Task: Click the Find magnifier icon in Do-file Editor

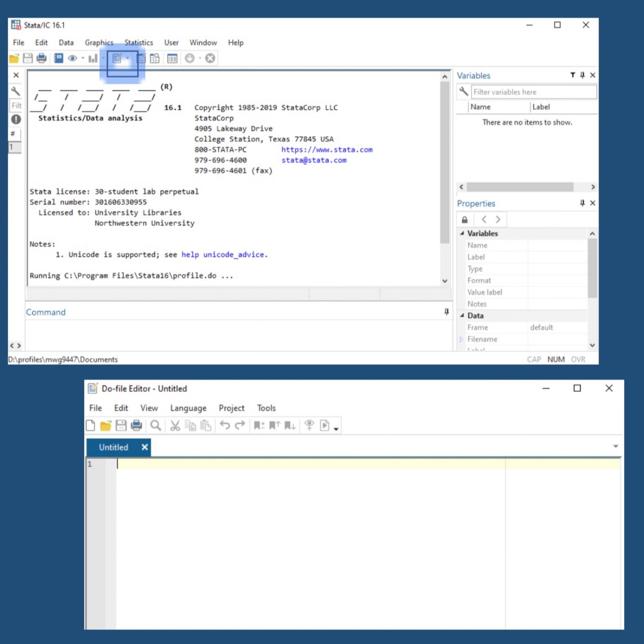Action: coord(155,425)
